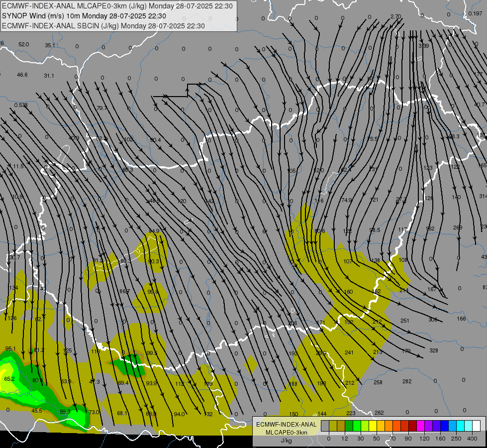This screenshot has width=487, height=448.
Task: Click the legend title ECMWF-INDEX-ANAL
Action: click(287, 425)
